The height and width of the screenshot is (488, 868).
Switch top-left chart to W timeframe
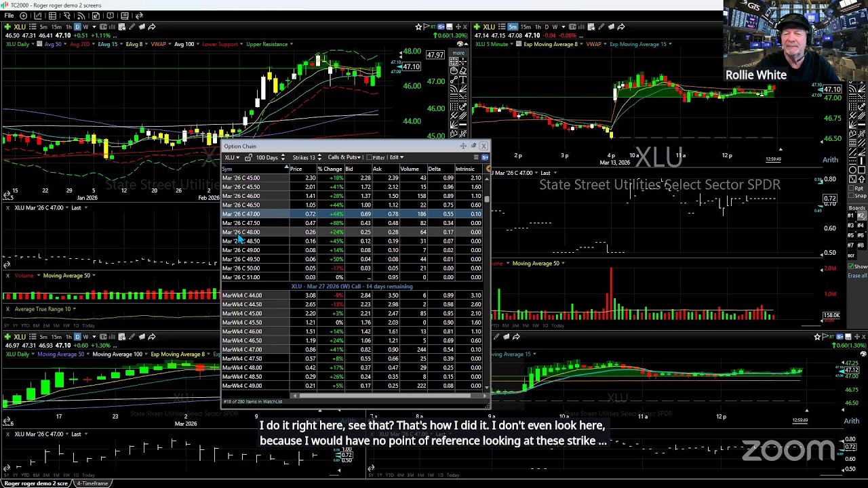(x=85, y=27)
